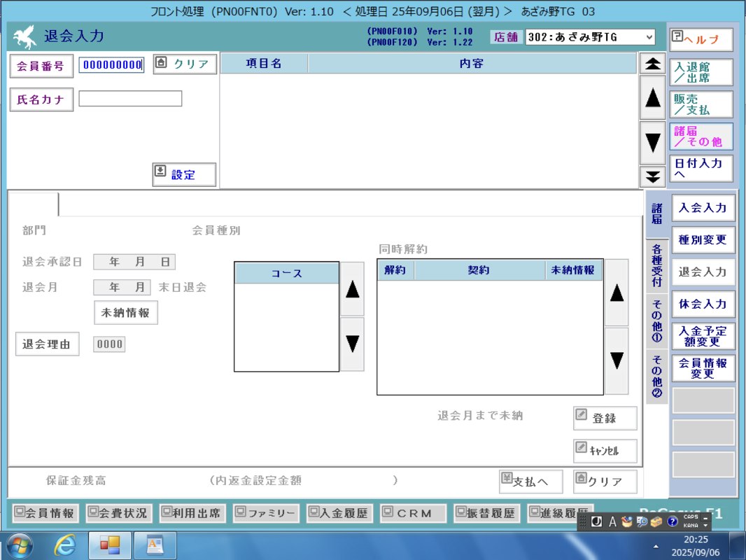Click the 会員情報 bottom toolbar button

(x=44, y=513)
